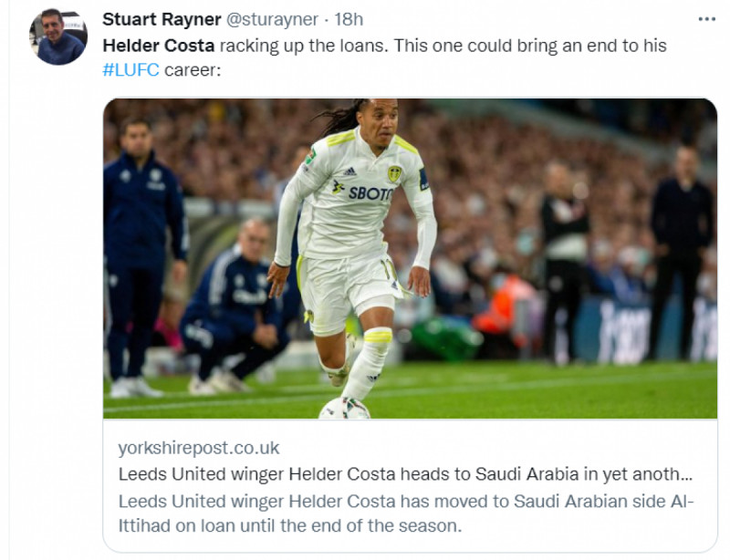Open the tweet permalink via 18h timestamp
Viewport: 730px width, 560px height.
[348, 19]
